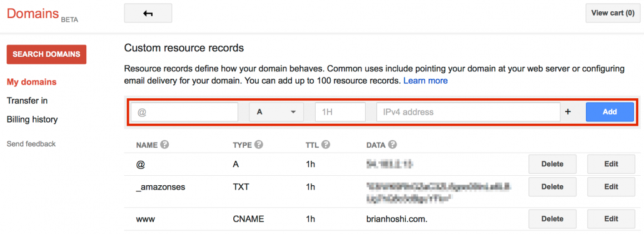Focus the IPv4 address input field
644x234 pixels.
(469, 112)
